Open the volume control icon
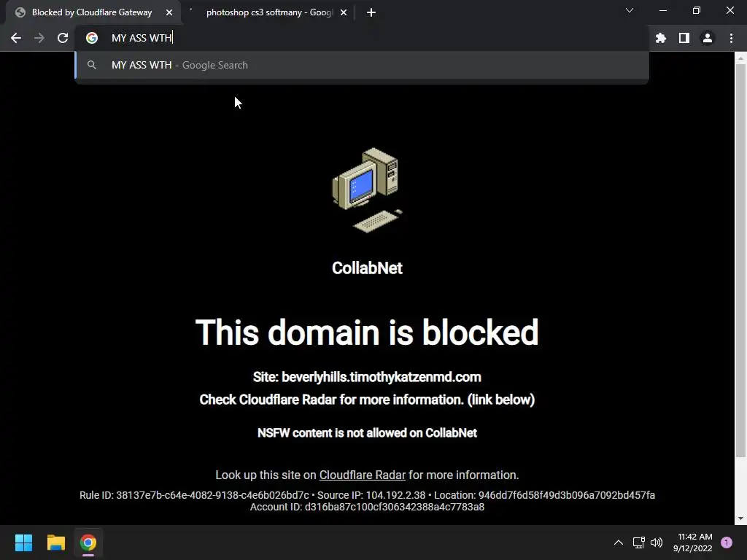Viewport: 747px width, 560px height. pos(657,542)
